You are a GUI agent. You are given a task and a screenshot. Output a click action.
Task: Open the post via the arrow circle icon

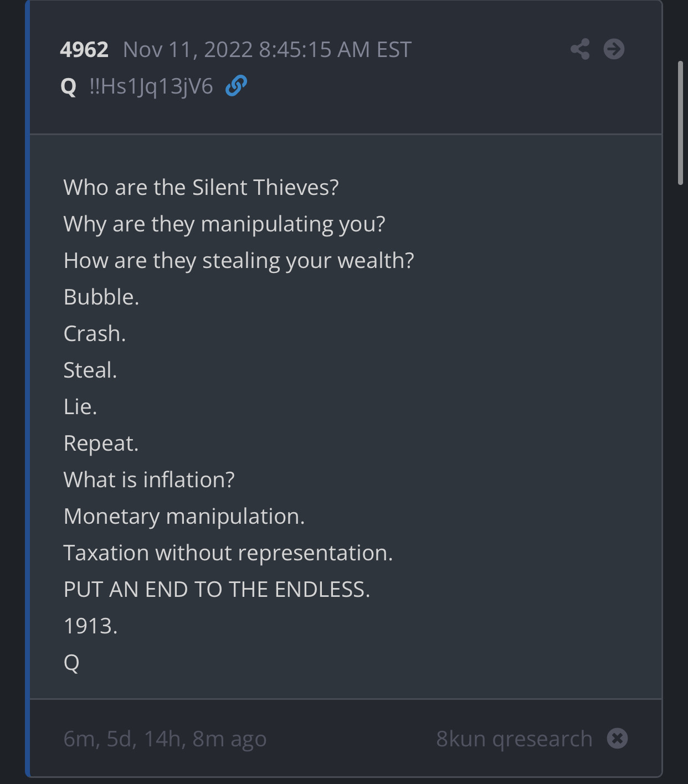click(614, 49)
